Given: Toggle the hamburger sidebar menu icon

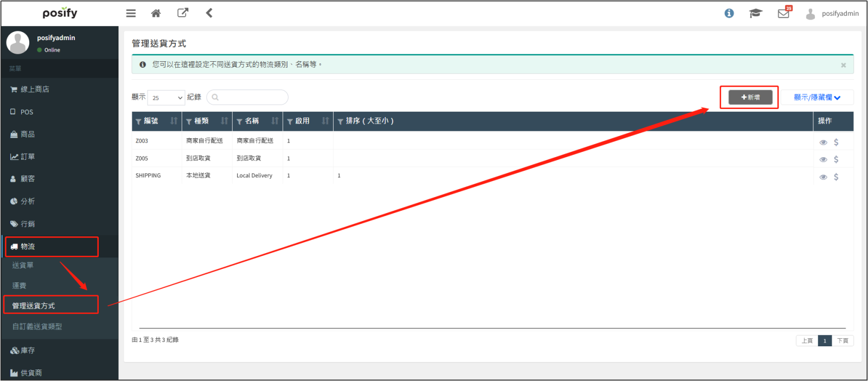Looking at the screenshot, I should point(131,13).
